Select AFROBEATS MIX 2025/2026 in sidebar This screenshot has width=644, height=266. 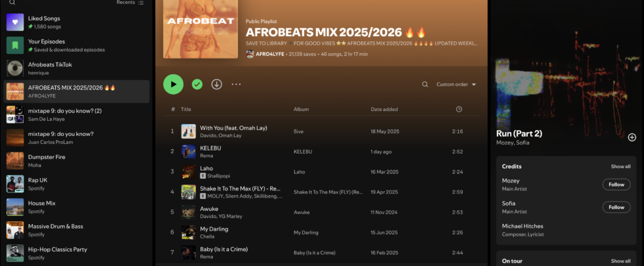pos(76,91)
